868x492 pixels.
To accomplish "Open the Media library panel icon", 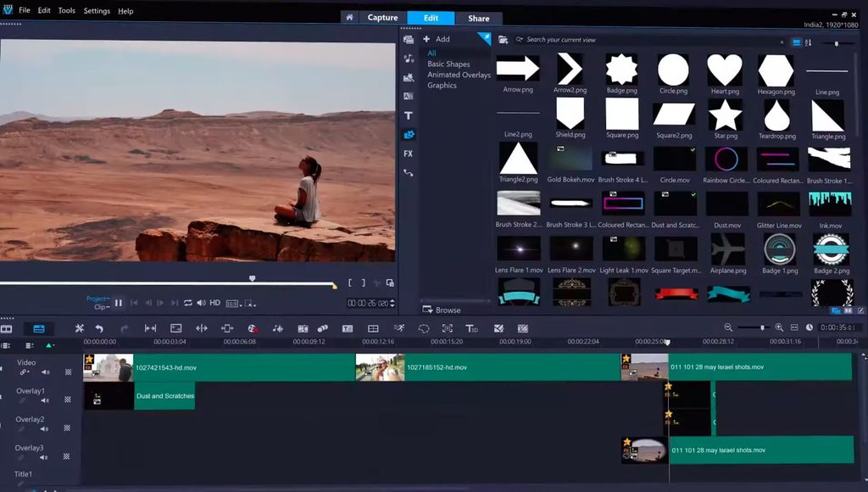I will pos(409,40).
